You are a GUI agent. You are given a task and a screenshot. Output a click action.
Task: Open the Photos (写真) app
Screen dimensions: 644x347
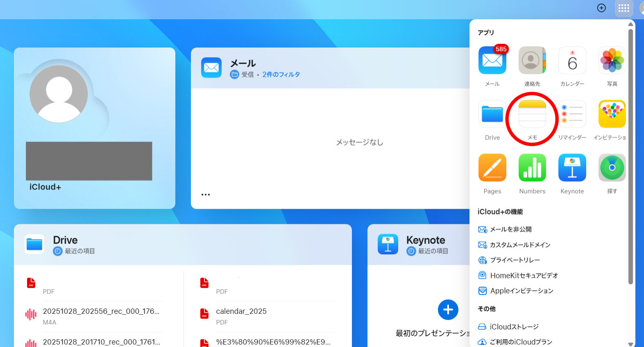coord(612,60)
